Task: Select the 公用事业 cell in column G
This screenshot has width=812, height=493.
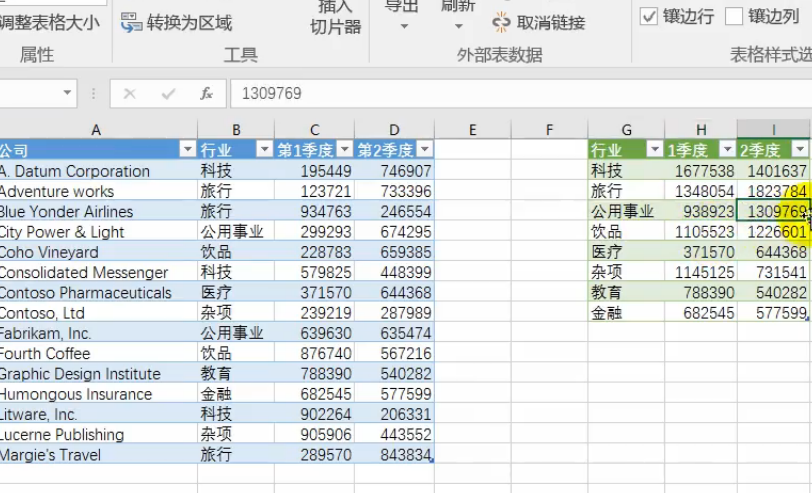Action: [x=626, y=211]
